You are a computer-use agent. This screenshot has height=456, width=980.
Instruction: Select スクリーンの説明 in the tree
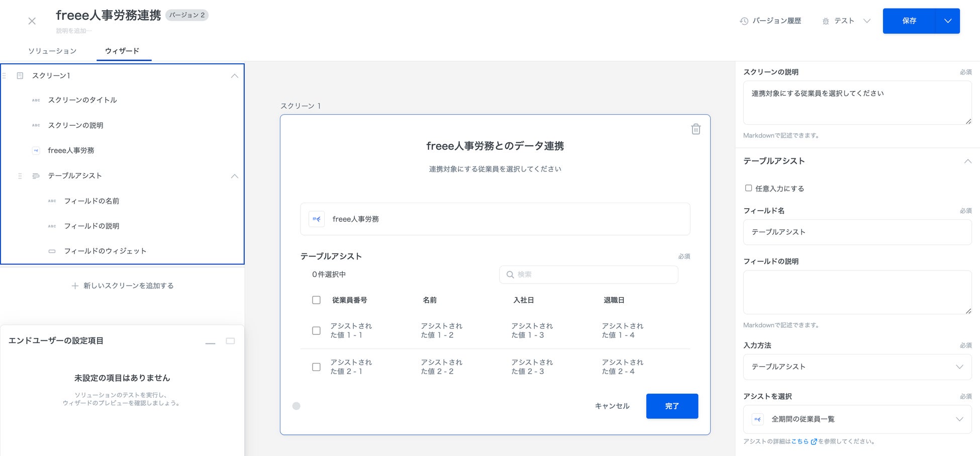point(75,125)
